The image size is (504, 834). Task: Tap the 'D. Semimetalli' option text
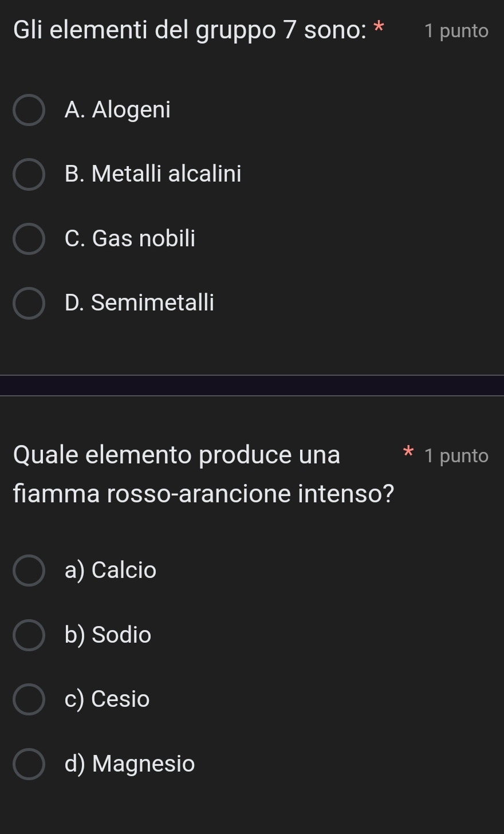point(139,302)
